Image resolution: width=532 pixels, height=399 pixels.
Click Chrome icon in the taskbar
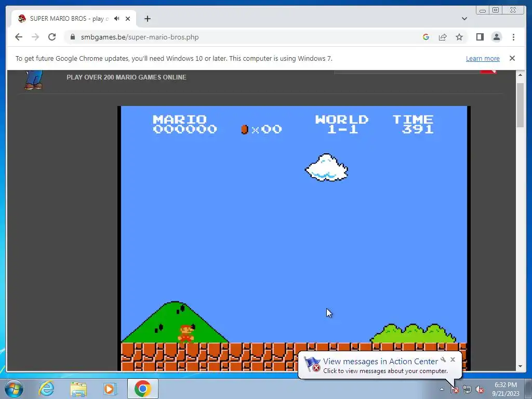click(x=143, y=389)
